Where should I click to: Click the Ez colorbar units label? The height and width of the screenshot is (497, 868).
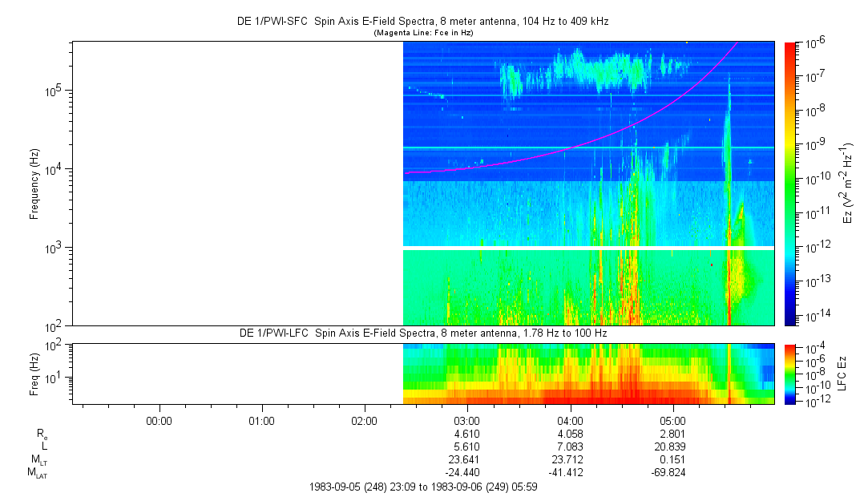(848, 184)
